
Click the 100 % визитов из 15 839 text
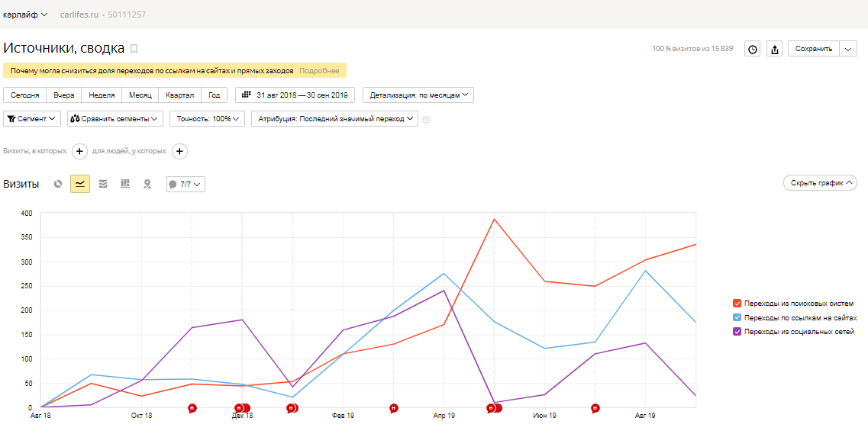click(x=692, y=50)
